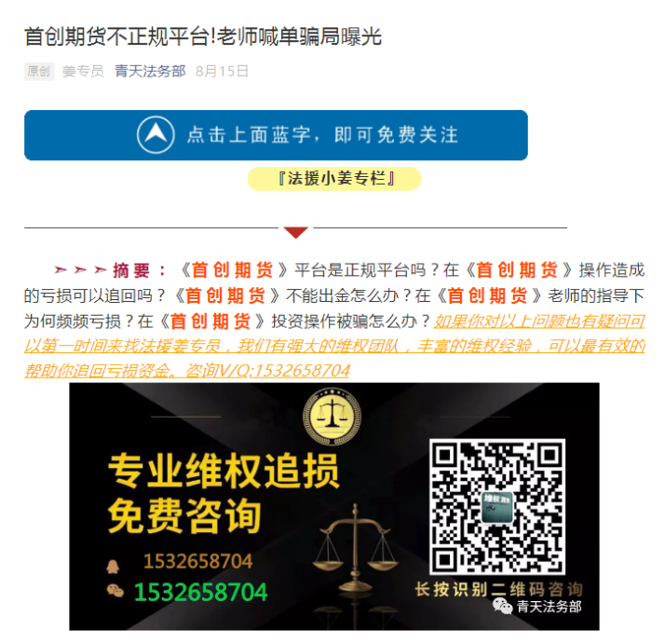
Task: Click the blue 点击上面蓝字 follow banner
Action: point(276,135)
